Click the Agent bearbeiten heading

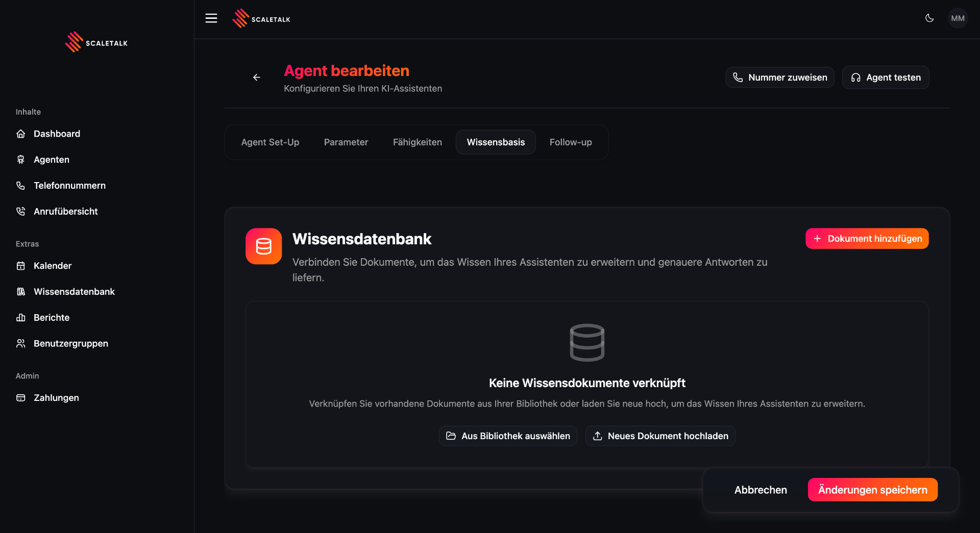tap(347, 71)
